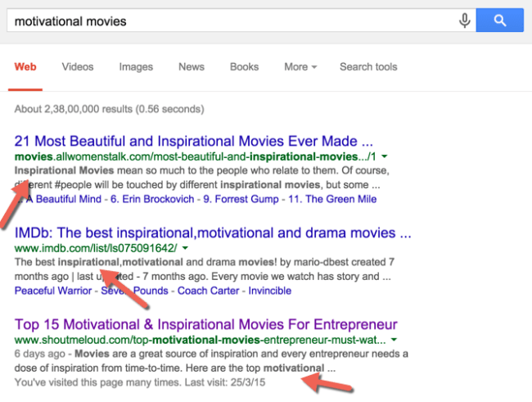The width and height of the screenshot is (532, 402).
Task: Switch to the Images tab
Action: [x=136, y=67]
